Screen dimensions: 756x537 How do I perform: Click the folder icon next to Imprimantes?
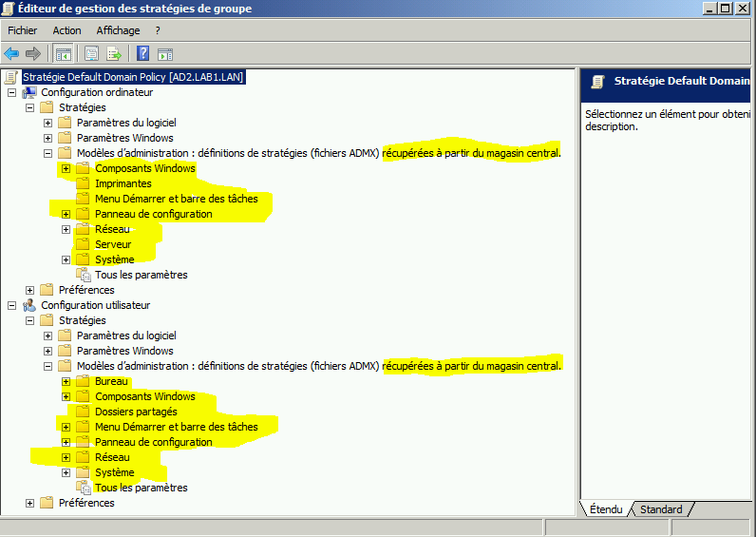pos(83,183)
